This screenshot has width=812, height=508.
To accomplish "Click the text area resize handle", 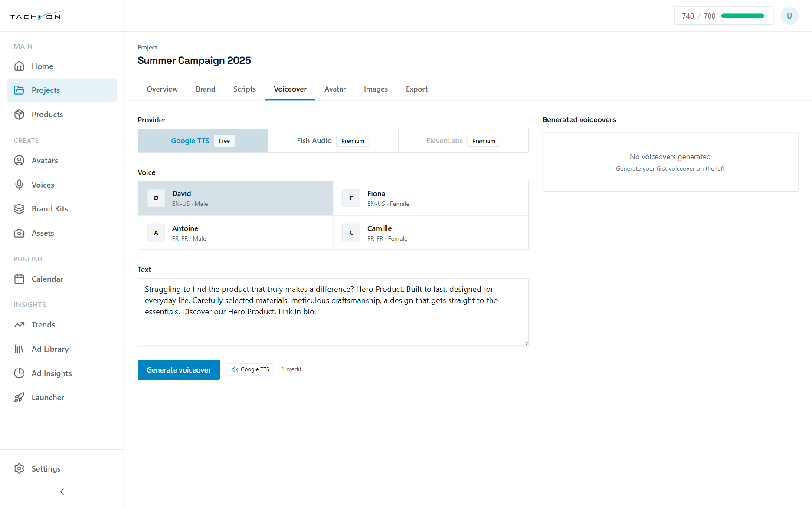I will (526, 343).
